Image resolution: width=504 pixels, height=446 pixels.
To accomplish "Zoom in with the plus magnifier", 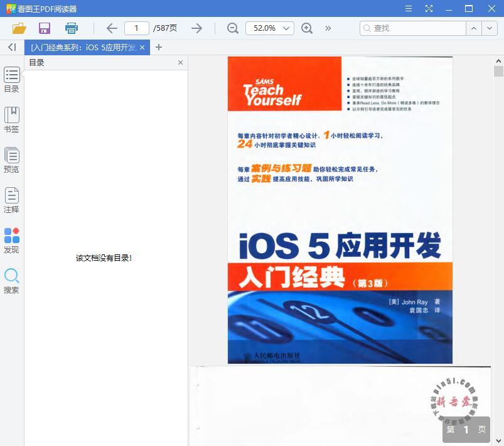I will tap(307, 28).
